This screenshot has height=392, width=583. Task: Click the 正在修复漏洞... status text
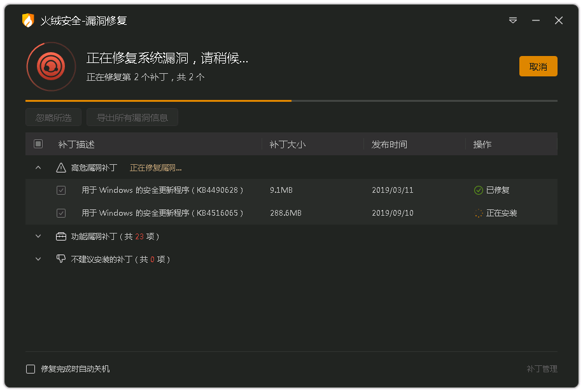(x=155, y=168)
